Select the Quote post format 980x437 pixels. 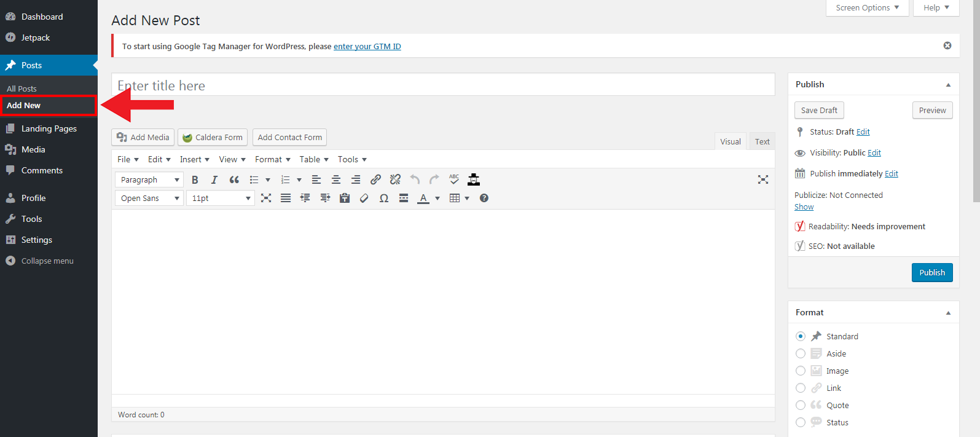point(801,405)
